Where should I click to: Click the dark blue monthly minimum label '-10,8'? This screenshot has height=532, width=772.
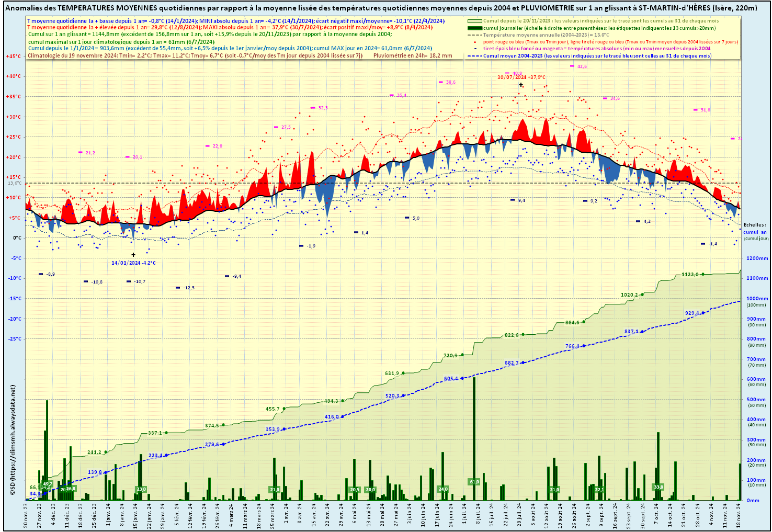tap(96, 282)
